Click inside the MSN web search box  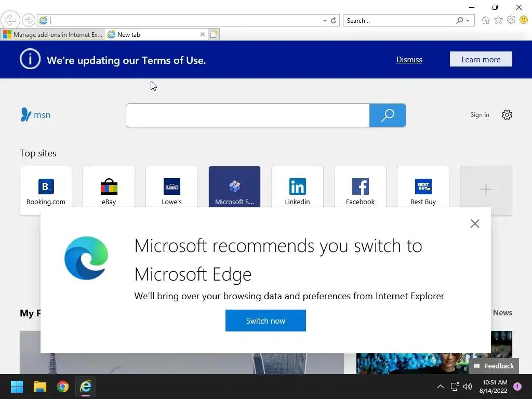pos(247,115)
